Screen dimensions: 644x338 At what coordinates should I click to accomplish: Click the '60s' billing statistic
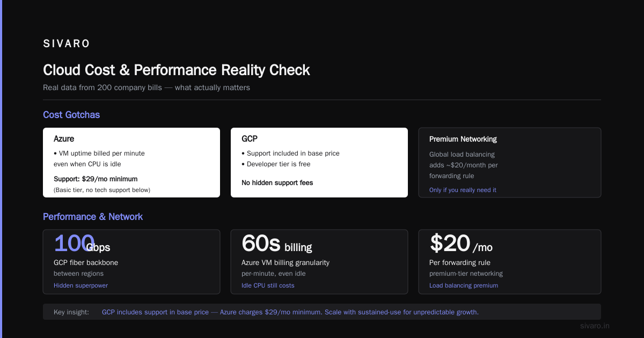(x=261, y=243)
